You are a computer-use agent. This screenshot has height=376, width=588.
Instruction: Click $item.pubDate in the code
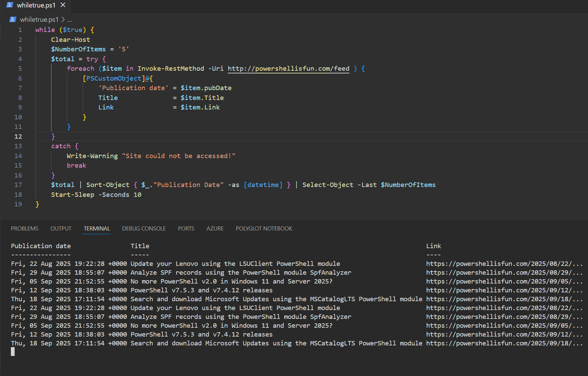point(206,88)
